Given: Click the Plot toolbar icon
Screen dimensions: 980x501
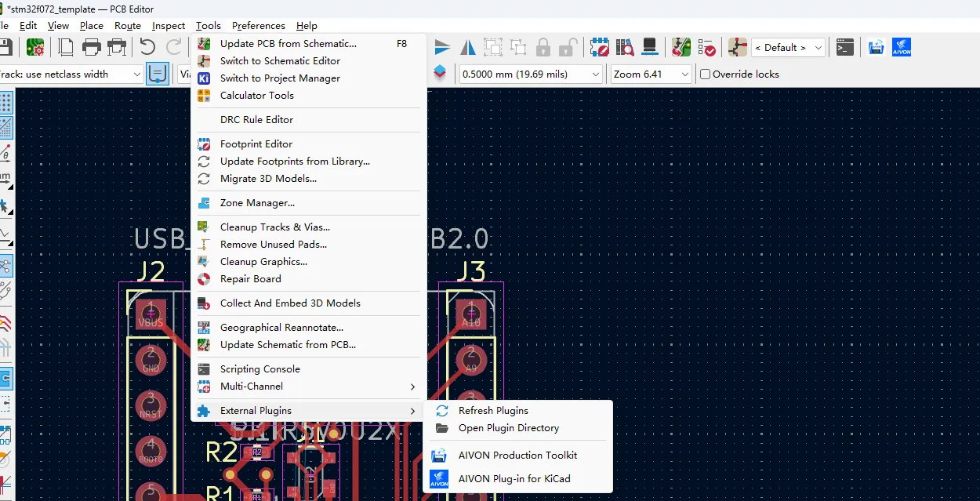Looking at the screenshot, I should [x=117, y=47].
